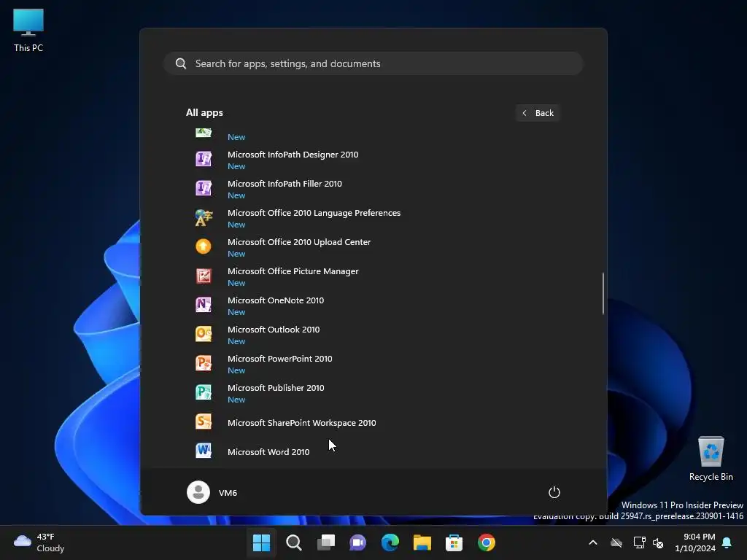
Task: Open the Windows Start button on taskbar
Action: (x=262, y=542)
